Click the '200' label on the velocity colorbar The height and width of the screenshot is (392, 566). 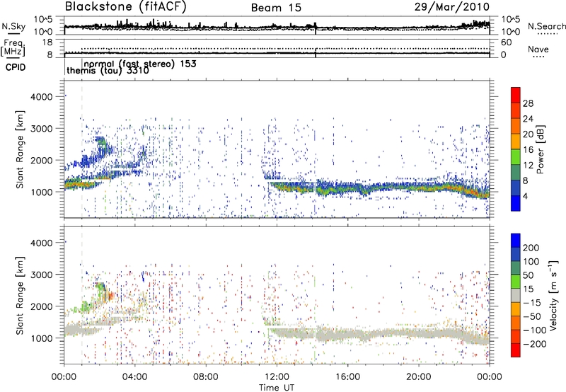pyautogui.click(x=531, y=248)
